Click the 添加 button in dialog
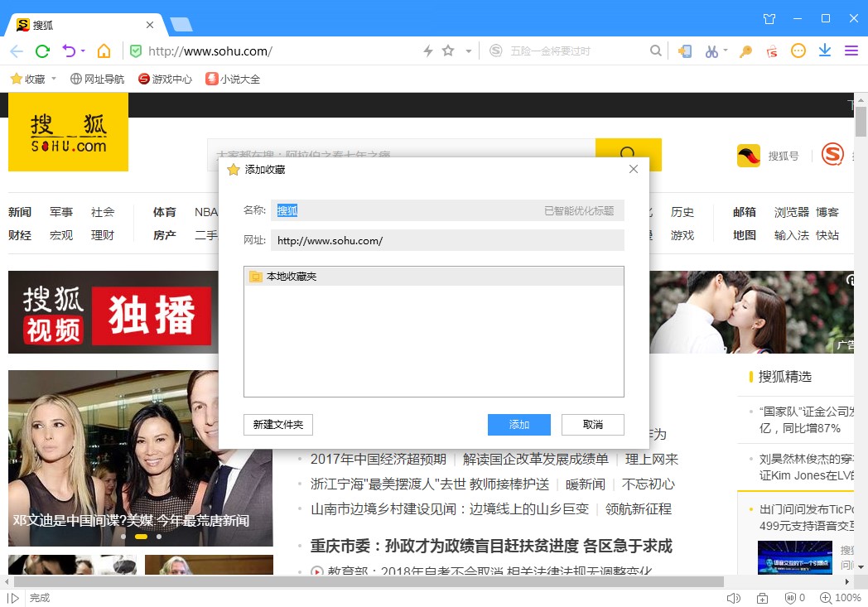 518,425
